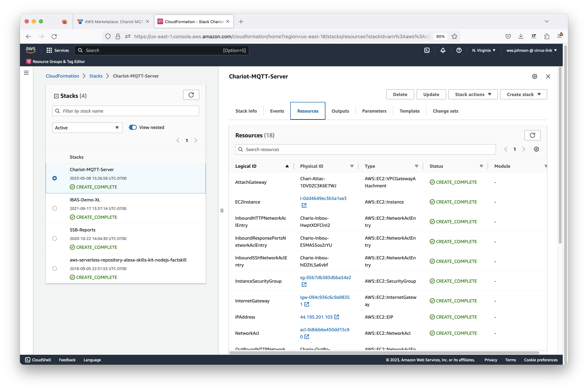
Task: Click the Resource Groups & Tag Editor shortcut
Action: [x=55, y=61]
